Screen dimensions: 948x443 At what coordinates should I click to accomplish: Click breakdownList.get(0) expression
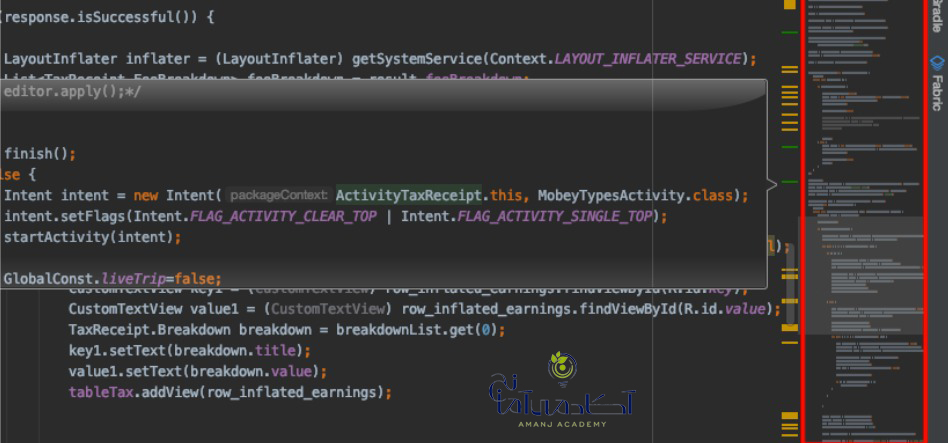pos(417,330)
